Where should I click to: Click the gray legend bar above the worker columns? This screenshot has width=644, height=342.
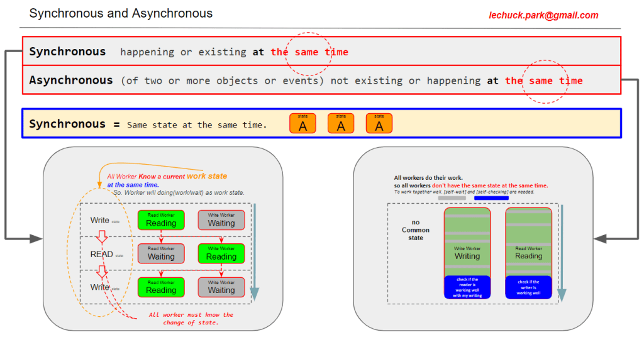point(452,198)
